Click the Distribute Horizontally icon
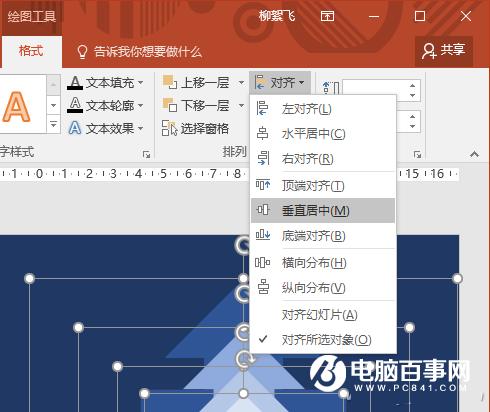This screenshot has height=412, width=490. click(x=263, y=262)
